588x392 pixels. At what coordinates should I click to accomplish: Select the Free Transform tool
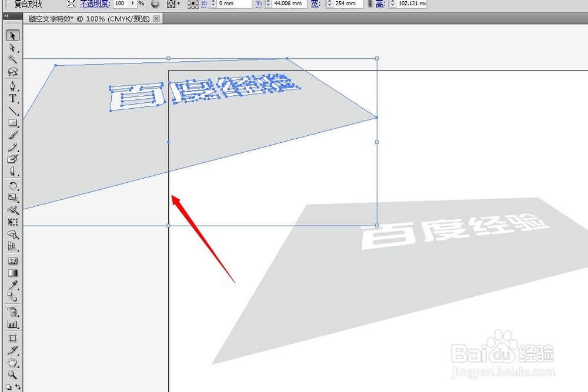coord(13,222)
